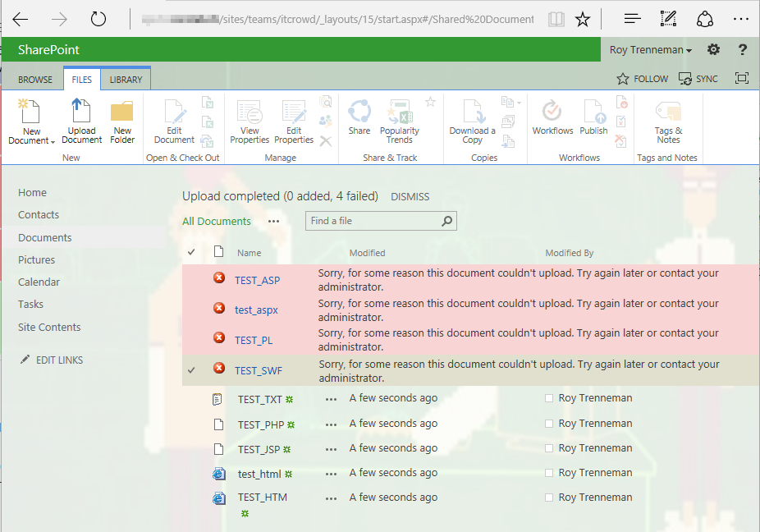Viewport: 760px width, 532px height.
Task: Open the Roy Trenneman user menu
Action: coord(651,49)
